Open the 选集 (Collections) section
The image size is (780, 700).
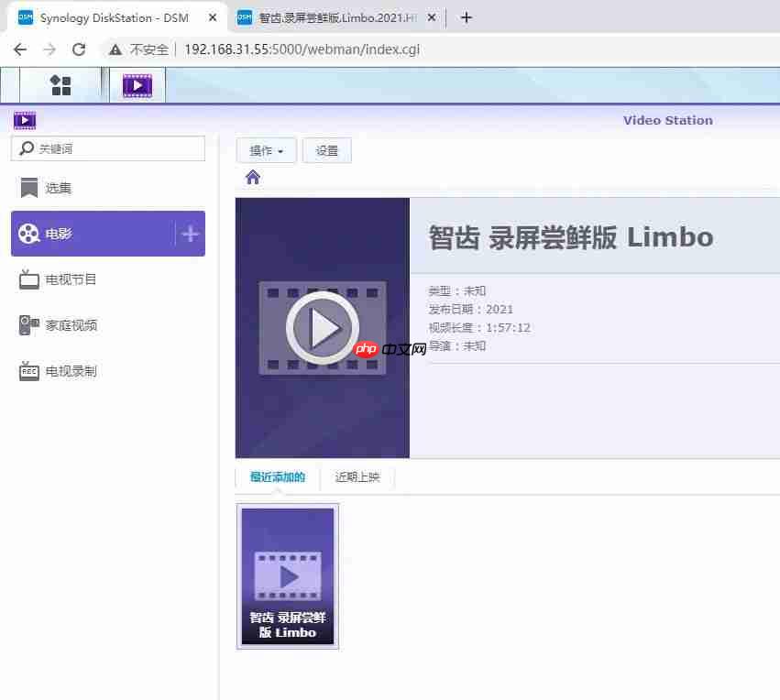[57, 188]
